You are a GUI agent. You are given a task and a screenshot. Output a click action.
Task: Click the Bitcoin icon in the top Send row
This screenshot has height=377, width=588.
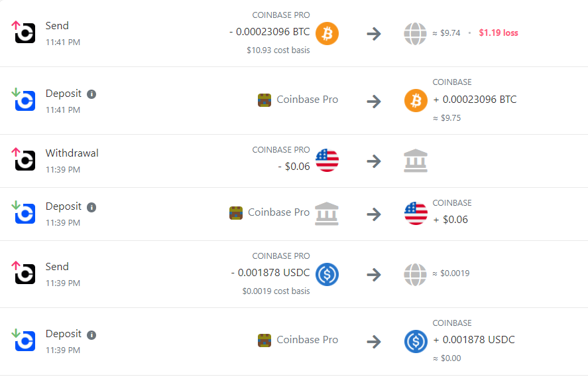pyautogui.click(x=327, y=33)
